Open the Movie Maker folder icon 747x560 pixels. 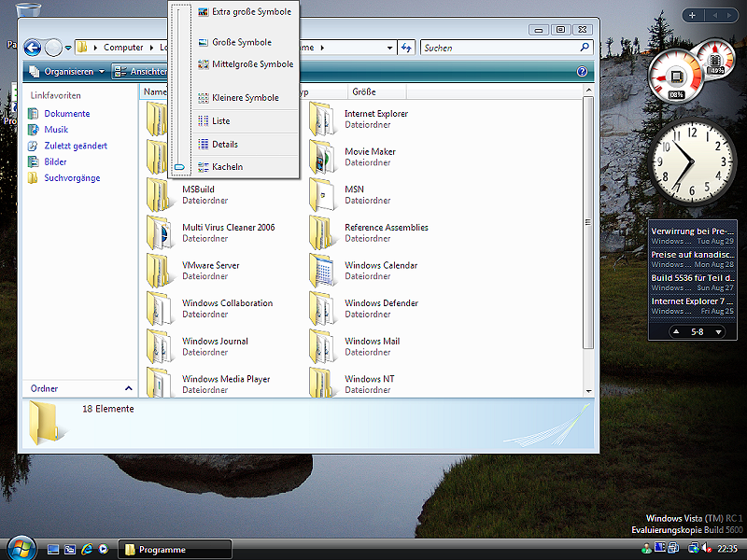pyautogui.click(x=321, y=157)
